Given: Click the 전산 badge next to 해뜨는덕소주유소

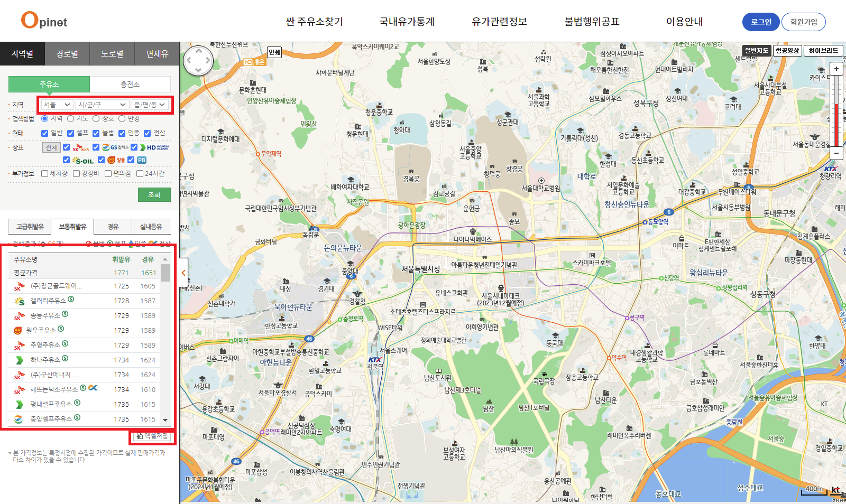Looking at the screenshot, I should pos(93,388).
